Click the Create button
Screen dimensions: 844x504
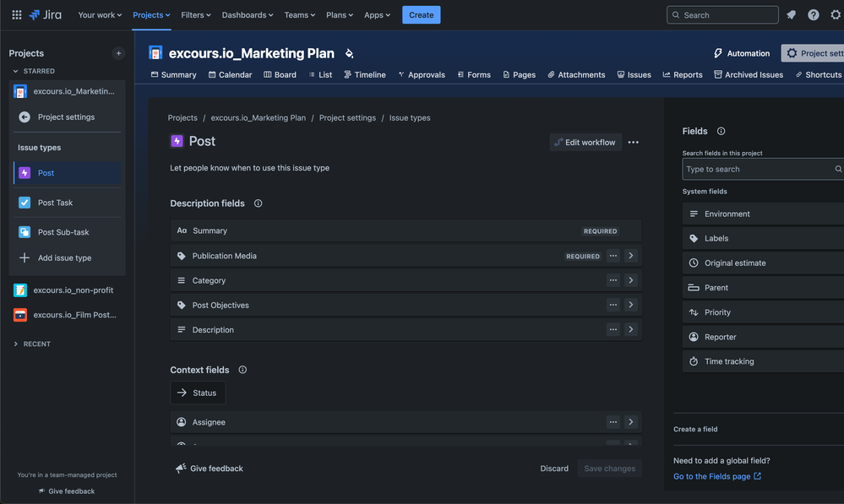coord(421,15)
